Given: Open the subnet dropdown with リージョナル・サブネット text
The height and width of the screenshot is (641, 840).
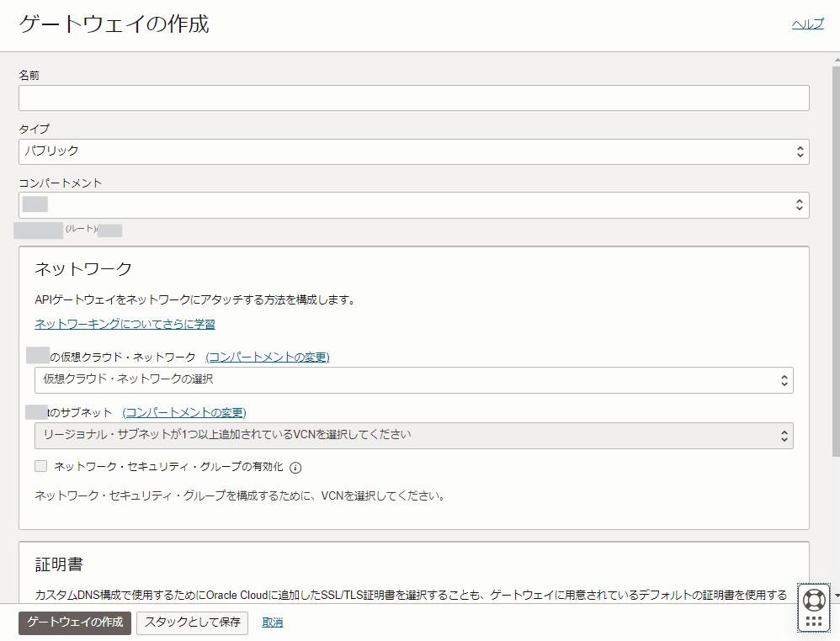Looking at the screenshot, I should (x=413, y=436).
